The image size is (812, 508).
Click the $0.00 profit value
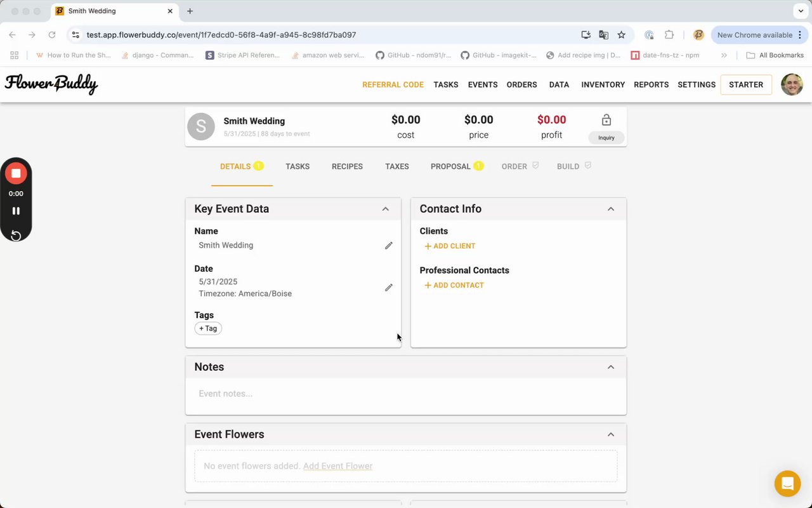click(x=551, y=119)
